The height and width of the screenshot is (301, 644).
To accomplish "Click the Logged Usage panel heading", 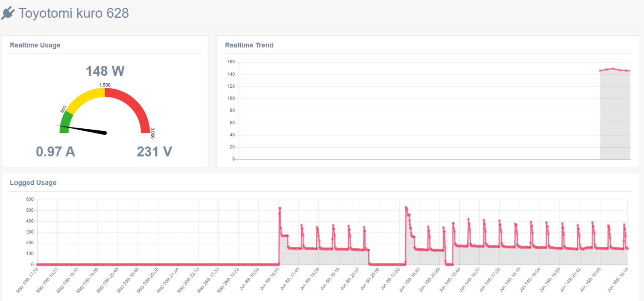I will (33, 183).
